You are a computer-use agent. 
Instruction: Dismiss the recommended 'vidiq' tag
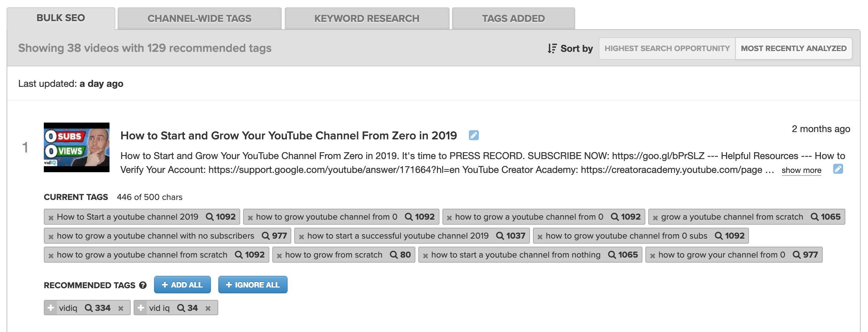121,308
